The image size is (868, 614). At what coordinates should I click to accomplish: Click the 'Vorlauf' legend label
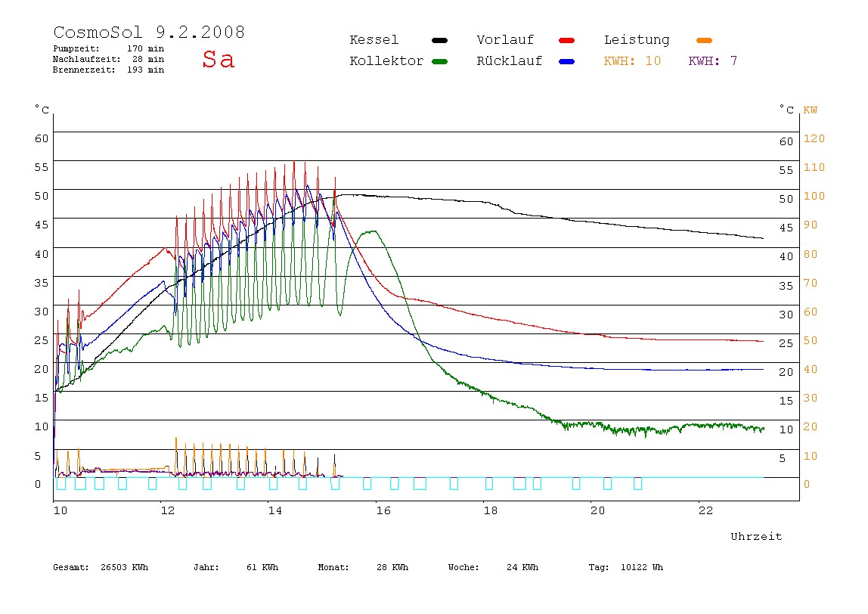point(505,40)
